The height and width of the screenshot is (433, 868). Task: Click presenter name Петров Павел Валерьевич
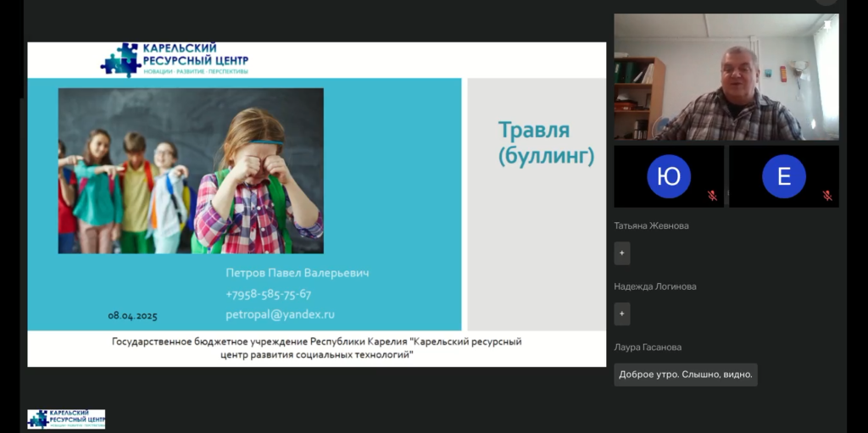(x=297, y=273)
